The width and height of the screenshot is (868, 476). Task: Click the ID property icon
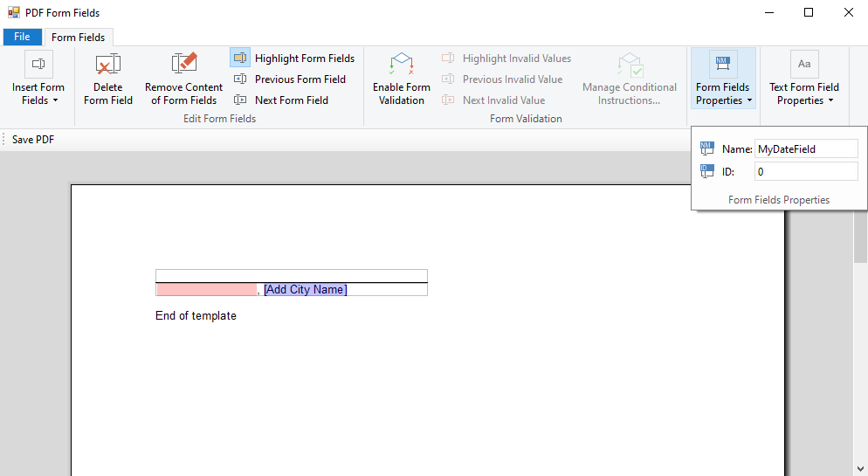(x=707, y=171)
